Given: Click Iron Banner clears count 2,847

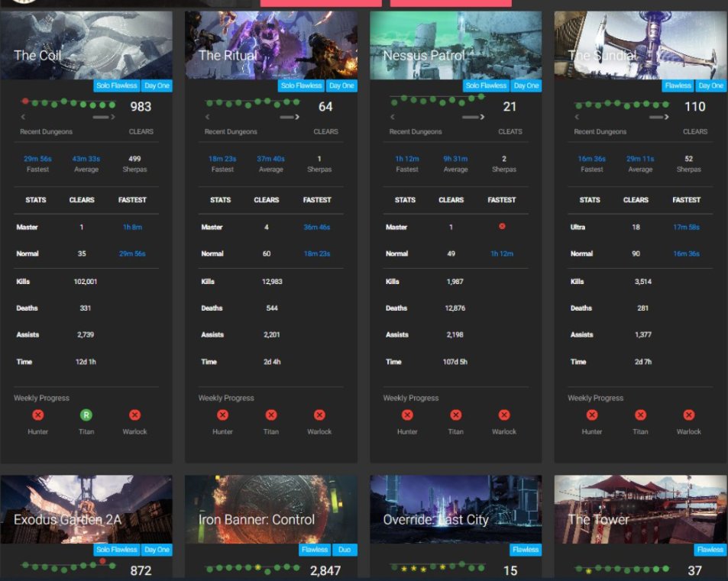Looking at the screenshot, I should coord(325,571).
